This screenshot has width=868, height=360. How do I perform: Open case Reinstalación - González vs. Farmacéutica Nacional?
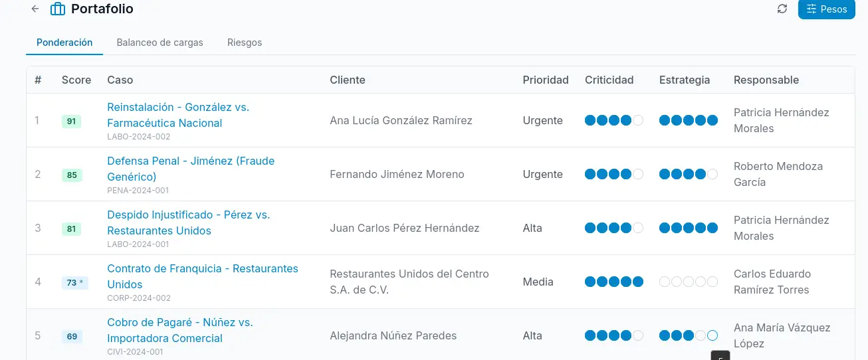pos(178,115)
